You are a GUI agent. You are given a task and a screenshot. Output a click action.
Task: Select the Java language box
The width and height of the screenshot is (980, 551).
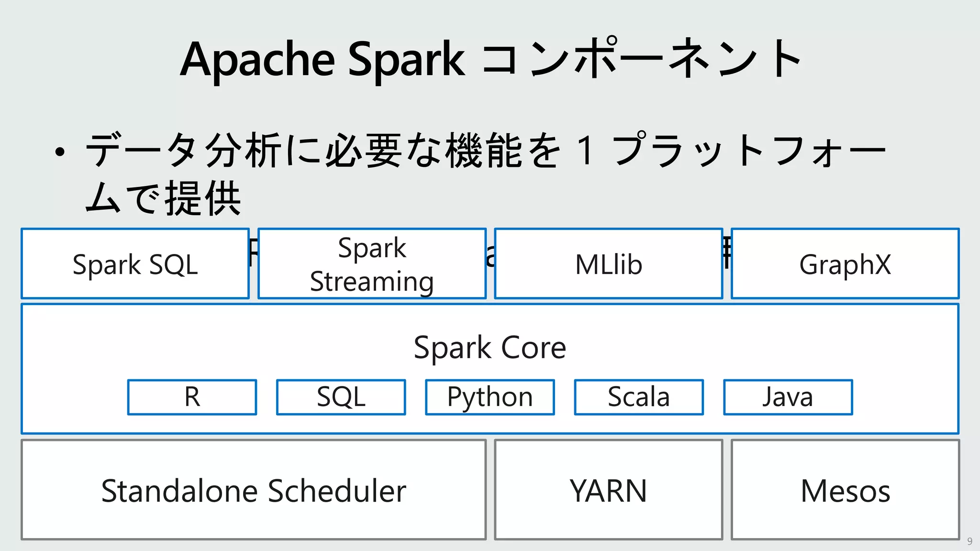(x=788, y=397)
